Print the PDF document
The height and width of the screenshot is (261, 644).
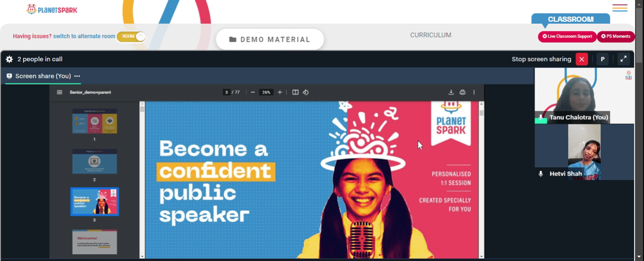(462, 92)
